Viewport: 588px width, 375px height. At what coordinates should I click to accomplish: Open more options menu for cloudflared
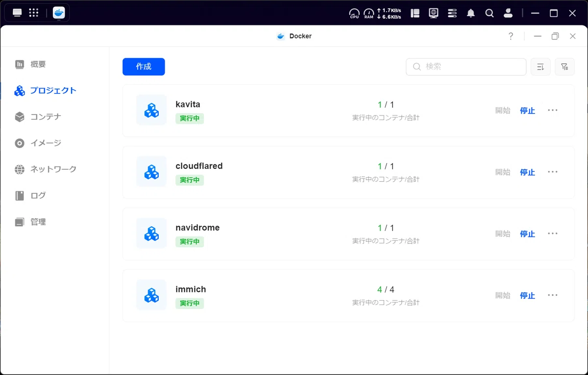coord(553,172)
